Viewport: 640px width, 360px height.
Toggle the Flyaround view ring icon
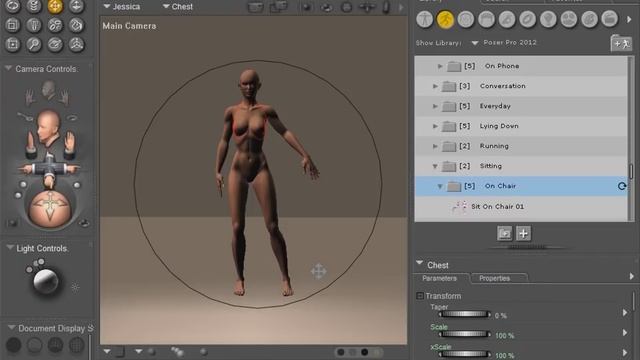[x=72, y=118]
